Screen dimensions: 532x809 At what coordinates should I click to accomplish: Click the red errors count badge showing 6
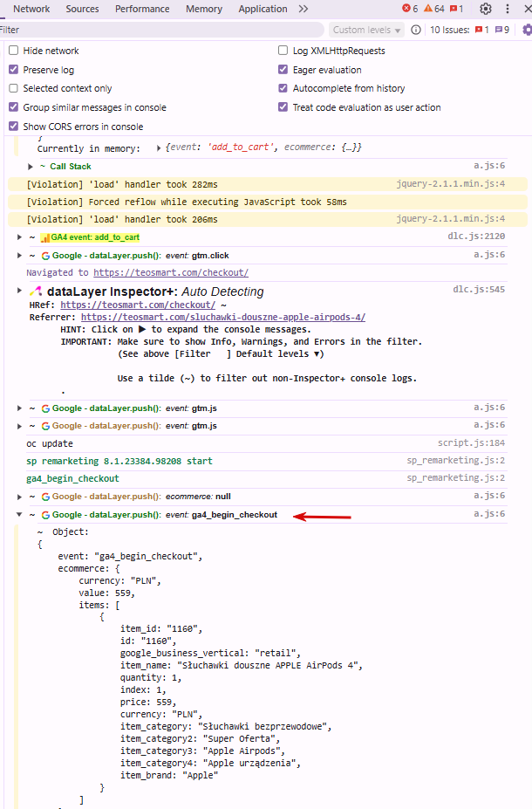coord(411,9)
